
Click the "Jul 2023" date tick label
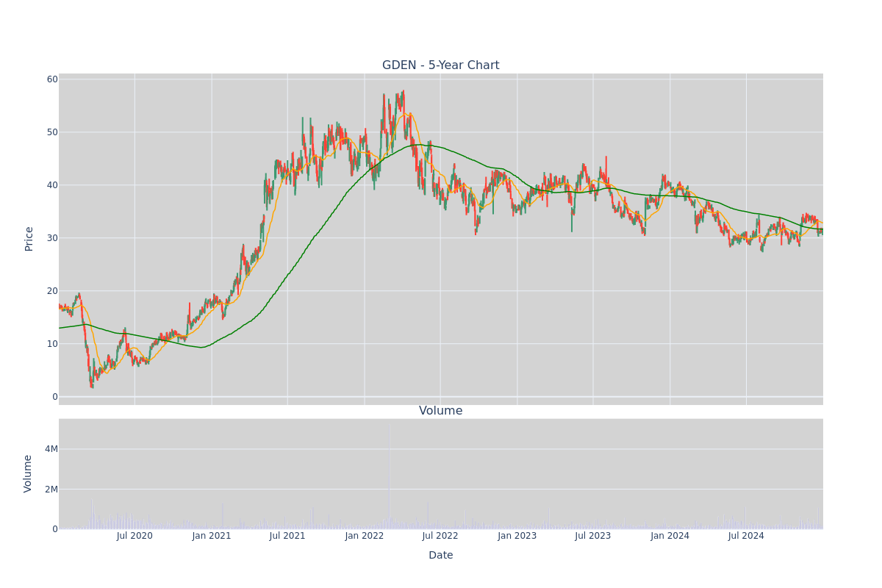point(593,536)
